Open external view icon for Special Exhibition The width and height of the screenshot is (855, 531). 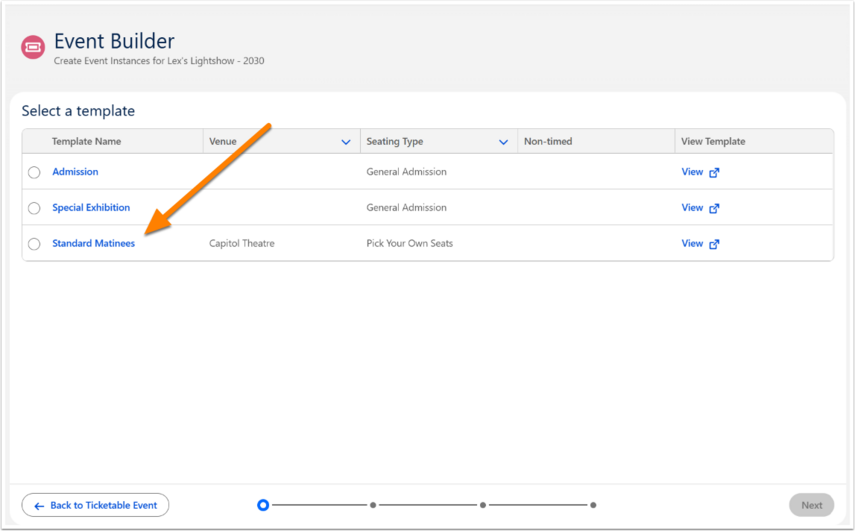pos(714,208)
